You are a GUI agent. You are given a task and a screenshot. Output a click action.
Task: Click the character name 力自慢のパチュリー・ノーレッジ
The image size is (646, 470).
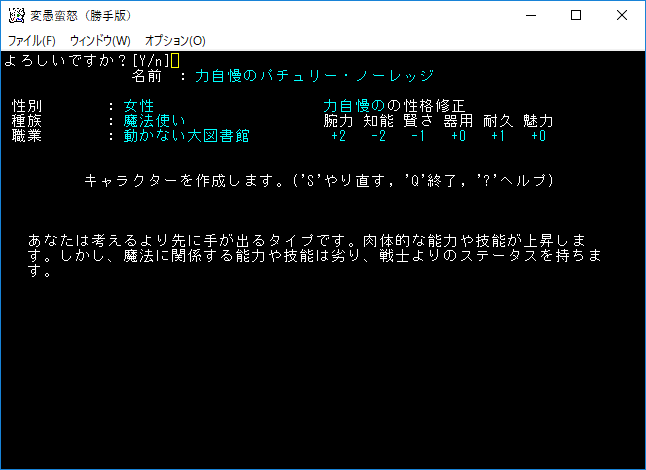pos(314,76)
